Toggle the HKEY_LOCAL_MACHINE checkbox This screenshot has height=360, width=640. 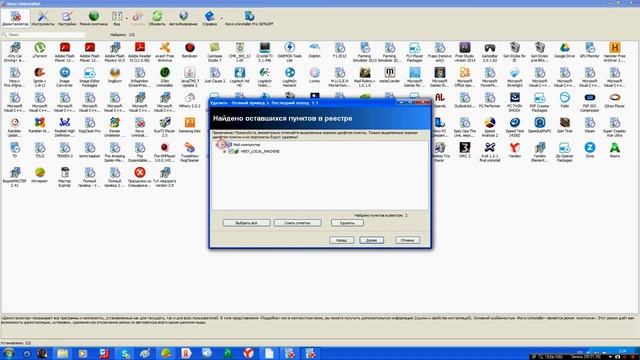[x=231, y=151]
